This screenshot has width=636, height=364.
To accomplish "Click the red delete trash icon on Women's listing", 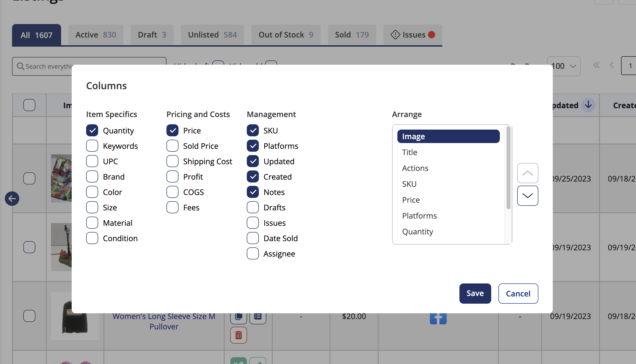I will [239, 335].
